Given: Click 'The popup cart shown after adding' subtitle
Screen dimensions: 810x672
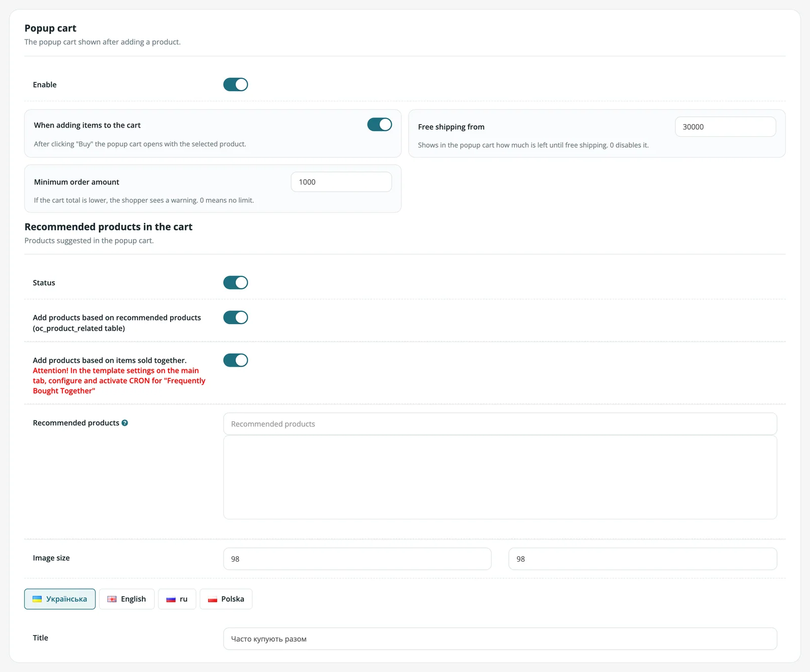Looking at the screenshot, I should coord(102,42).
